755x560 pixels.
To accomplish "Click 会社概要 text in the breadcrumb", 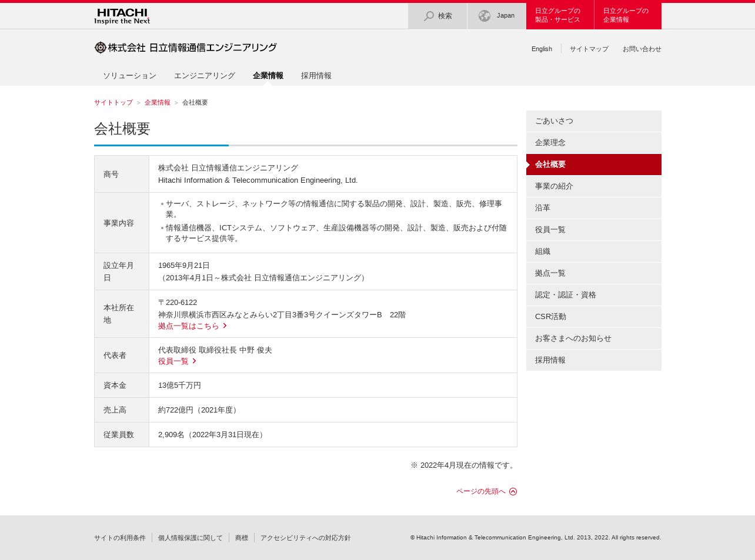I will (x=195, y=102).
